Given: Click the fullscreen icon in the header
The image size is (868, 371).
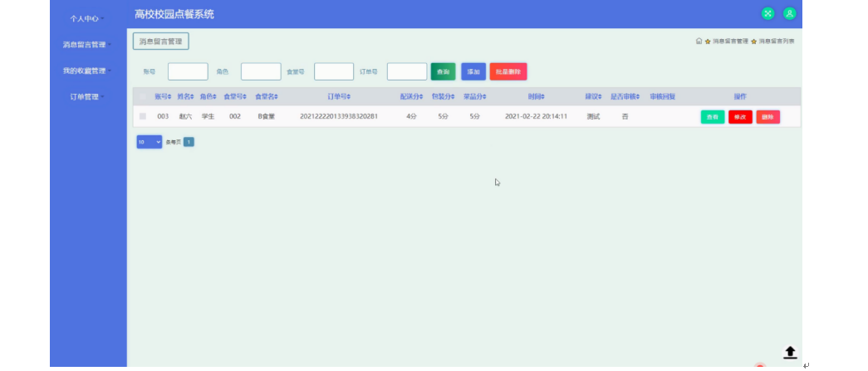Looking at the screenshot, I should [x=767, y=14].
